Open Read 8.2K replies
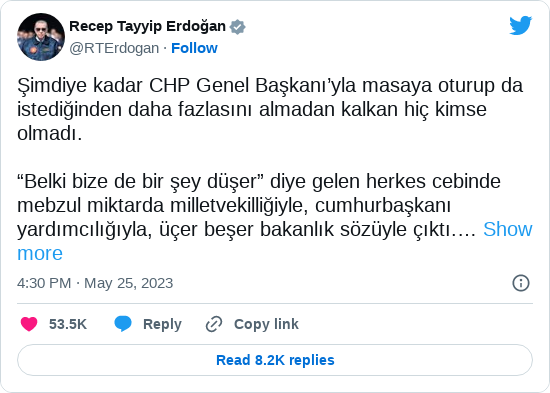Image resolution: width=550 pixels, height=393 pixels. click(x=275, y=360)
